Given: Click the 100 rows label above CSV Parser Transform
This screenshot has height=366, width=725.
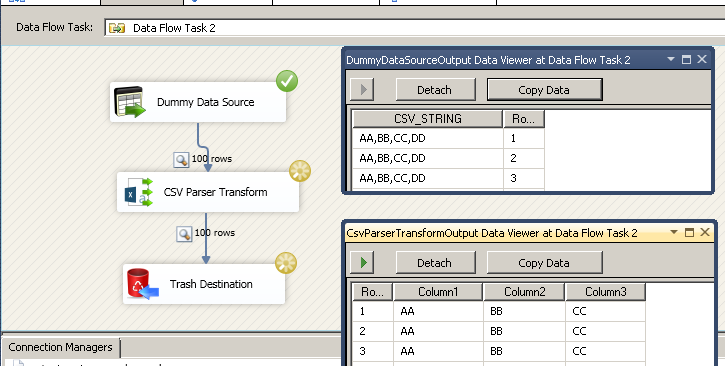Looking at the screenshot, I should click(212, 159).
